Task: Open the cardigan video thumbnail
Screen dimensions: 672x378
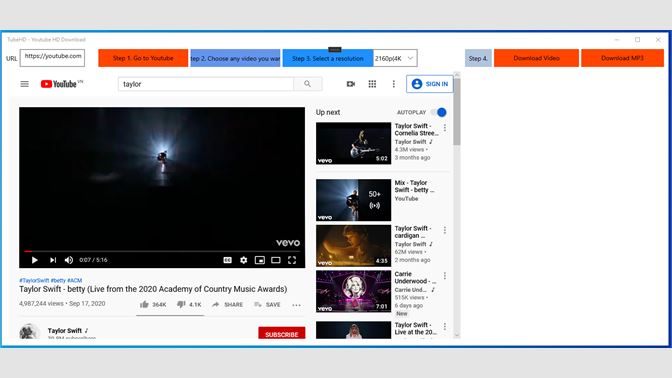Action: pos(354,246)
